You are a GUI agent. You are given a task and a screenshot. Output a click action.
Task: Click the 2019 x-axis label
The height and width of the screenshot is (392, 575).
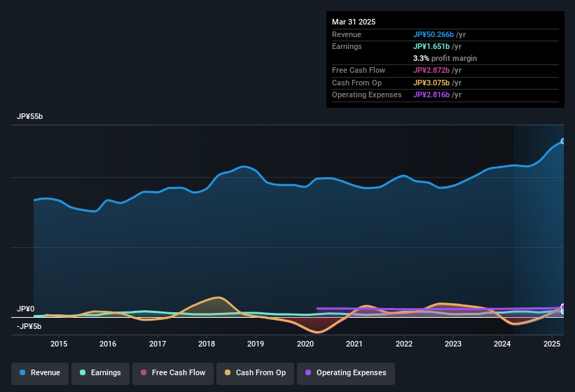click(256, 344)
